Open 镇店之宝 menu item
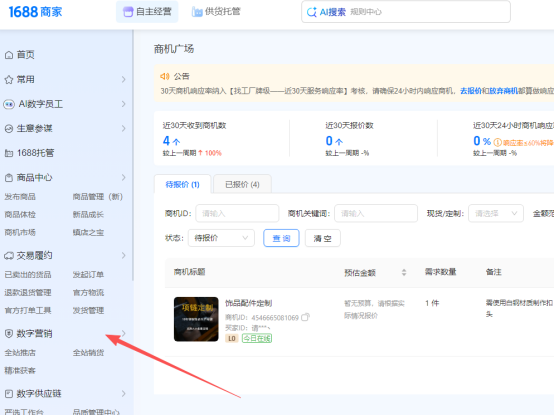The height and width of the screenshot is (415, 554). point(88,232)
